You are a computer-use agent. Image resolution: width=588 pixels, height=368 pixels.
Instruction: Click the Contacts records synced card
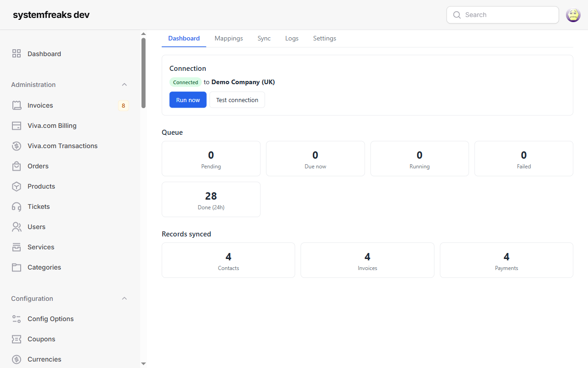228,260
